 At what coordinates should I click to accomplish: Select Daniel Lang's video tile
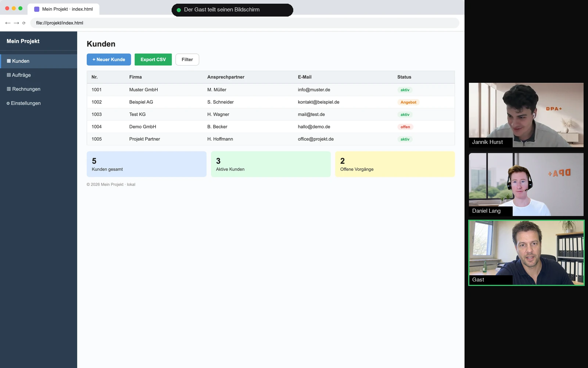(x=526, y=184)
